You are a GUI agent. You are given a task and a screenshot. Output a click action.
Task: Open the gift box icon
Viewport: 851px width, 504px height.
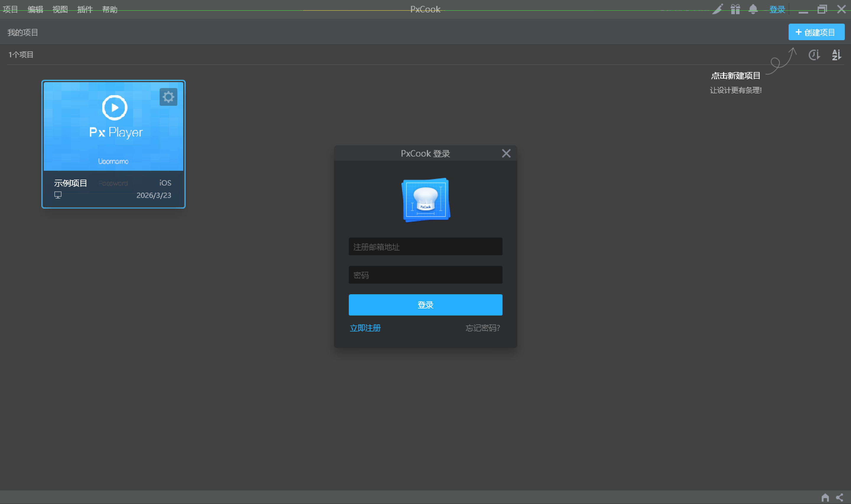735,9
